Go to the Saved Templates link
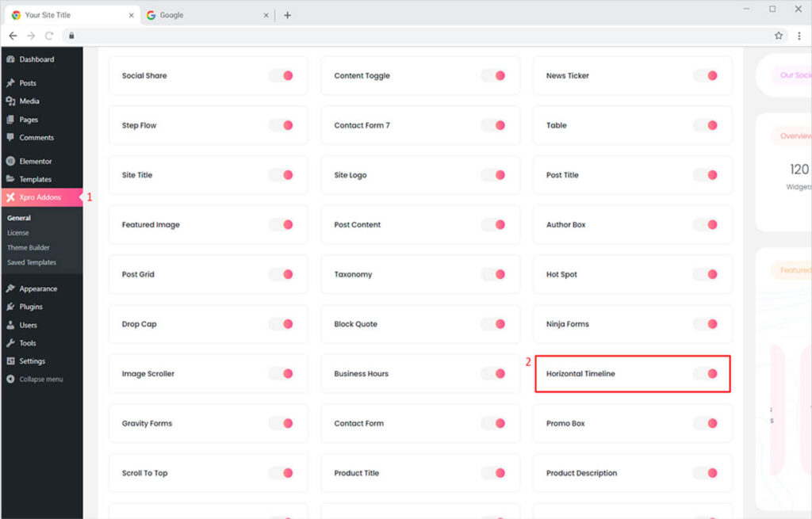The image size is (812, 519). [x=32, y=262]
